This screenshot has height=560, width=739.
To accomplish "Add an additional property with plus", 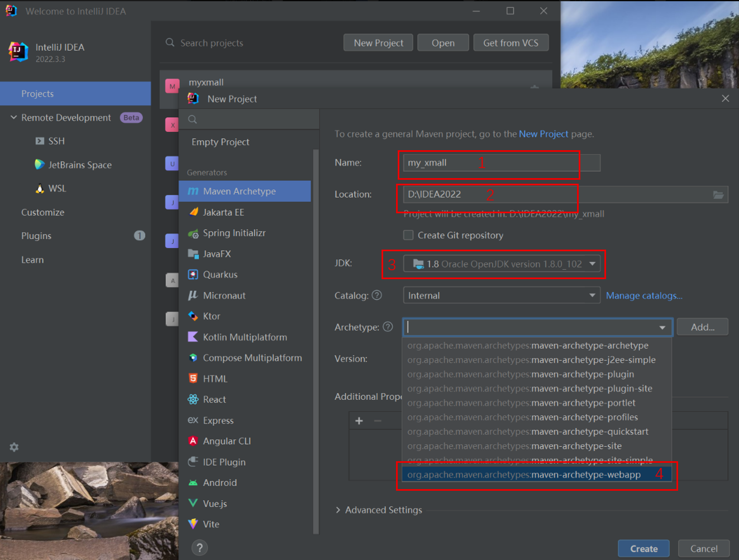I will pyautogui.click(x=359, y=420).
